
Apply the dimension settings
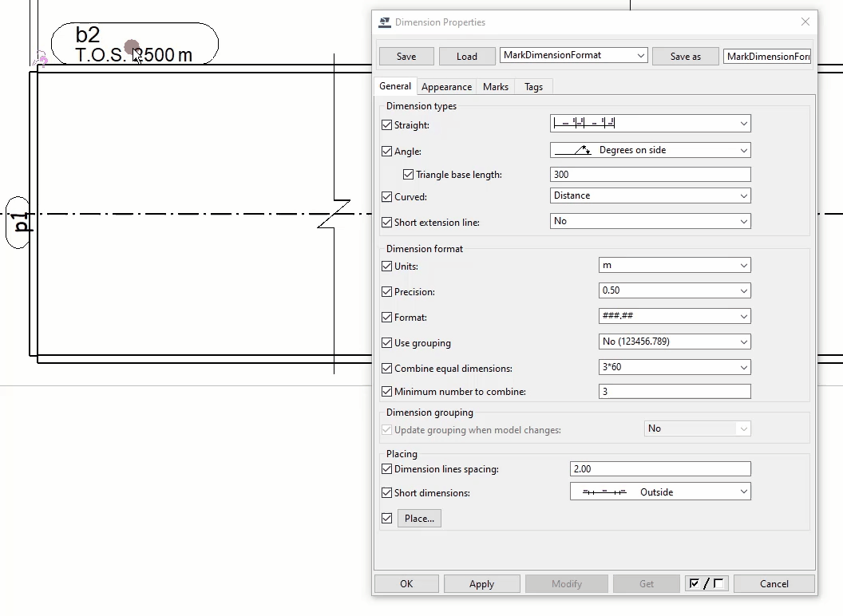pos(481,583)
